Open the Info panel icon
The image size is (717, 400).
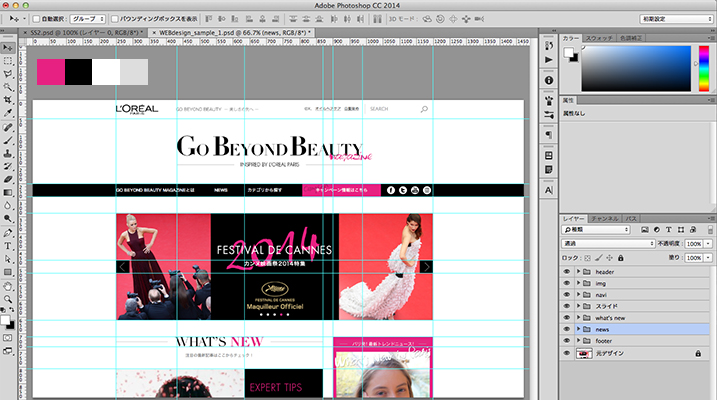[549, 80]
